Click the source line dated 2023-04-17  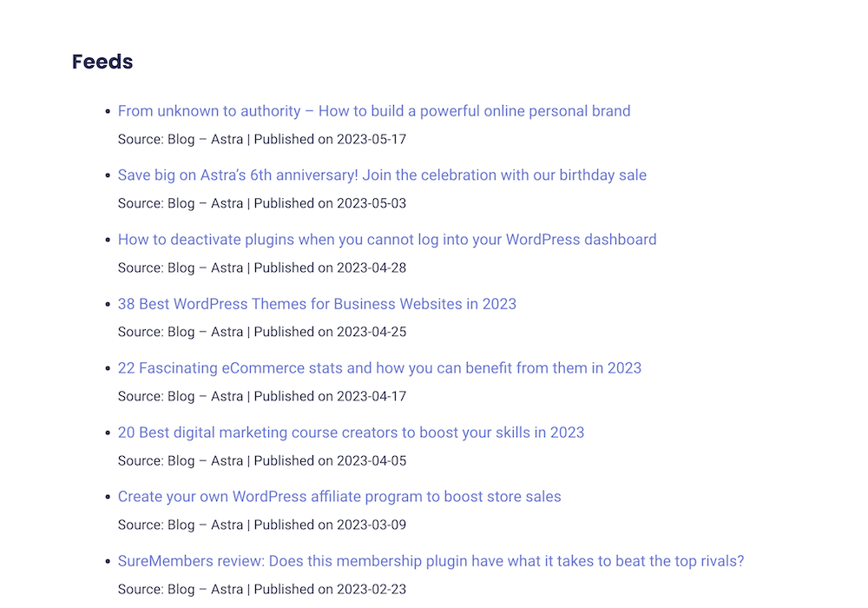click(262, 396)
